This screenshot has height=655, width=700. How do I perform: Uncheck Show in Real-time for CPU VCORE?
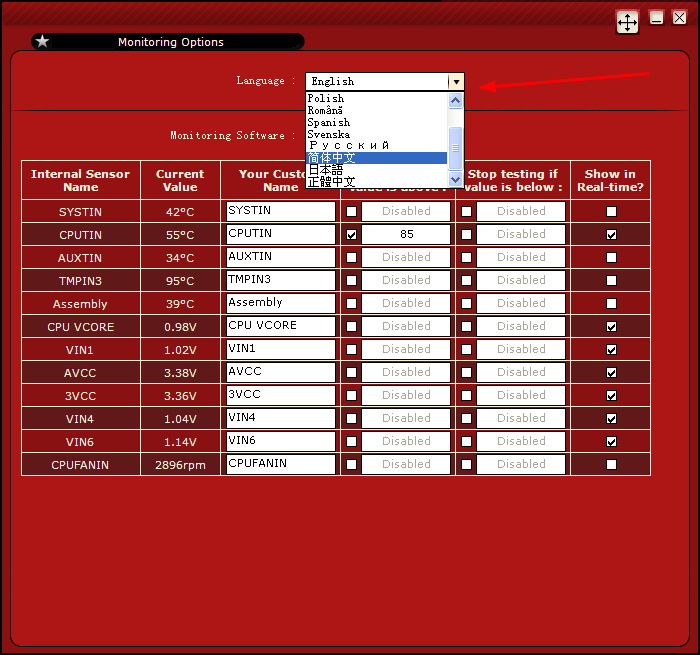[611, 326]
